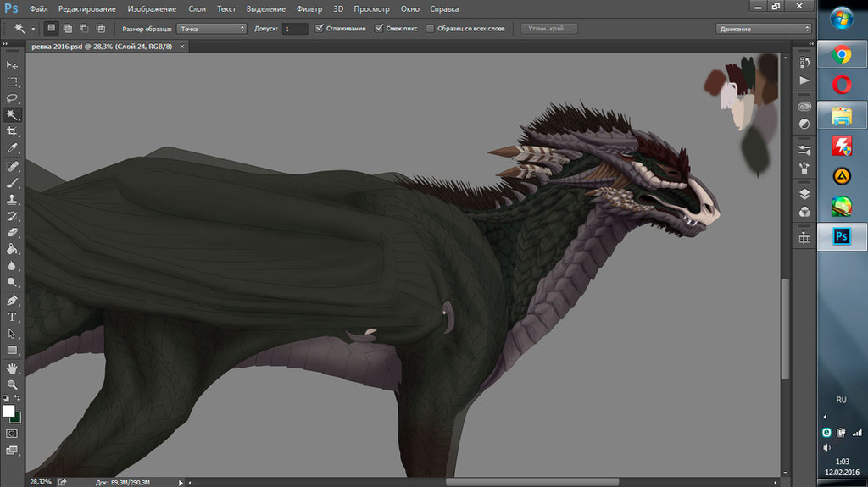Select the Zoom tool
The width and height of the screenshot is (868, 487).
[12, 385]
